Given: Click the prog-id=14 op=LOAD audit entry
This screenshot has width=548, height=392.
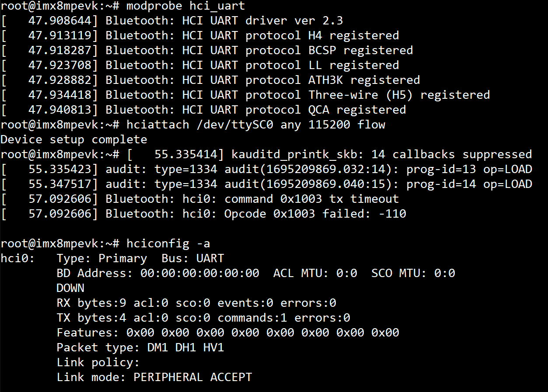Looking at the screenshot, I should 469,184.
